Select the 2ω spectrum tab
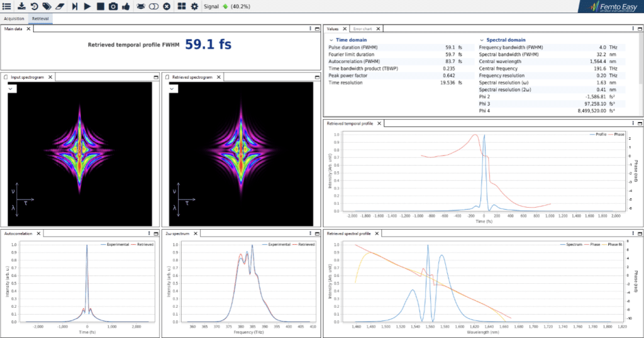 point(177,234)
